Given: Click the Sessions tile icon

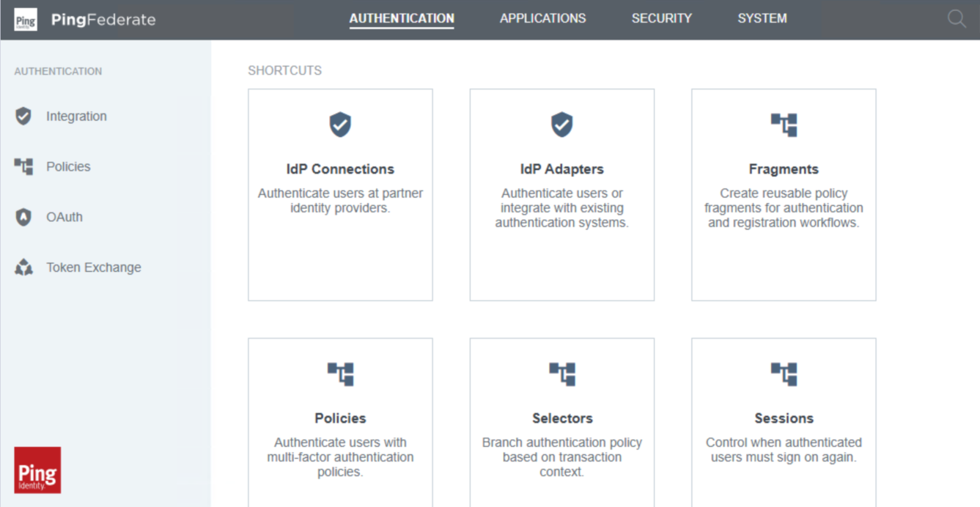Looking at the screenshot, I should click(784, 374).
